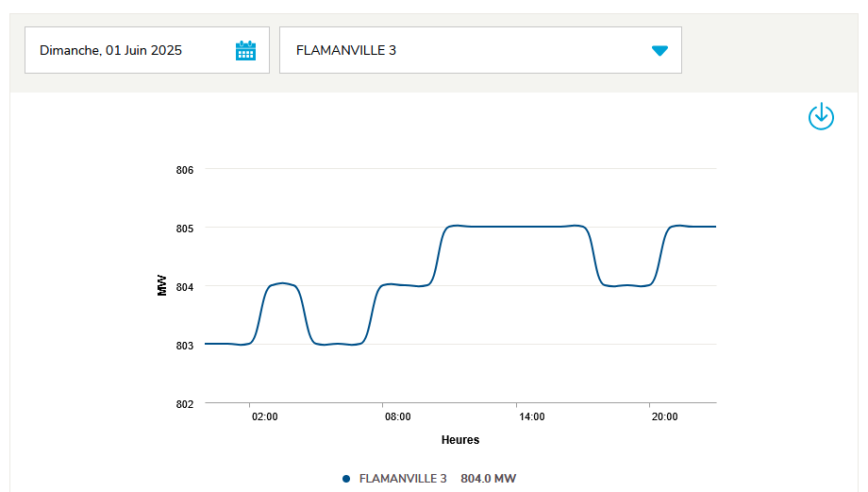The height and width of the screenshot is (492, 868).
Task: Download the chart data
Action: pos(821,117)
